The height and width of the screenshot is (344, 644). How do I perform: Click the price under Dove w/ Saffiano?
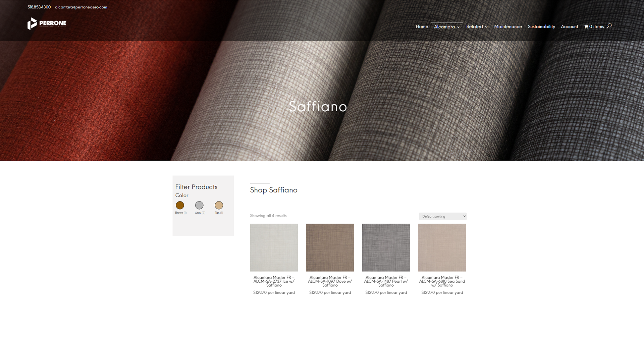pyautogui.click(x=330, y=292)
